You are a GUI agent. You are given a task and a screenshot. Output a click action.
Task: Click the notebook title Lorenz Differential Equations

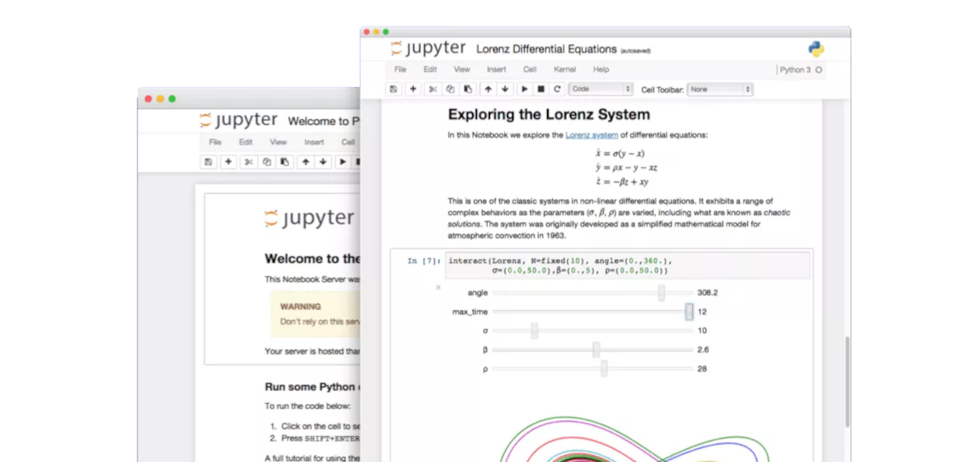click(x=546, y=49)
